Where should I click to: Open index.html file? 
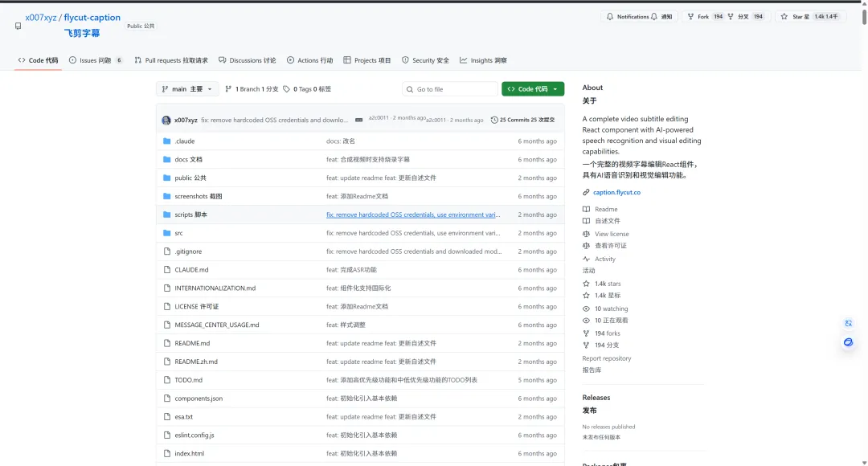click(x=190, y=453)
